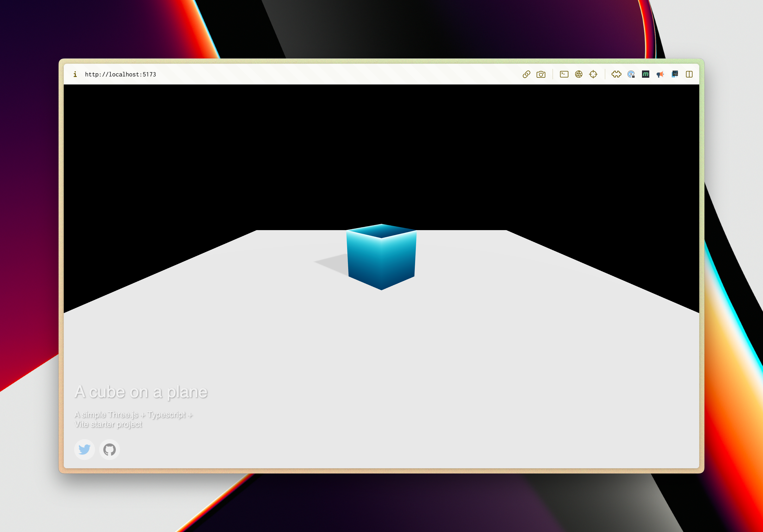Toggle the split panel layout icon
Viewport: 763px width, 532px height.
point(689,74)
